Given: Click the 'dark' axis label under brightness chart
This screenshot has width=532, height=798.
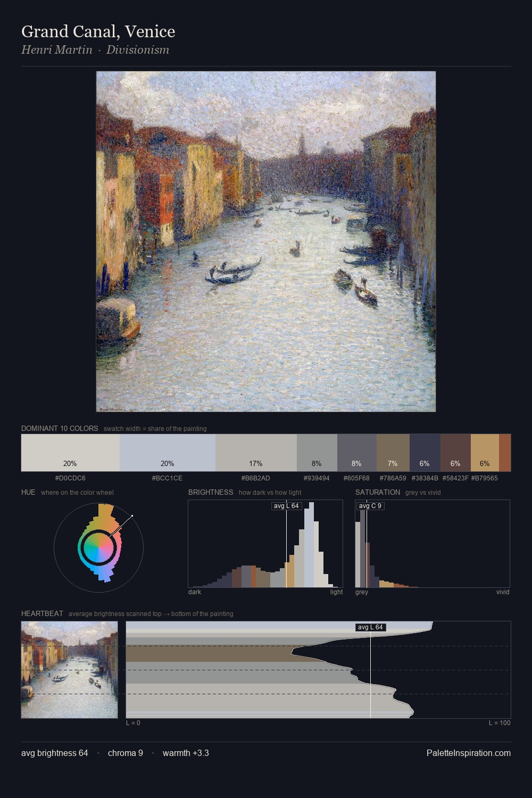Looking at the screenshot, I should (195, 592).
